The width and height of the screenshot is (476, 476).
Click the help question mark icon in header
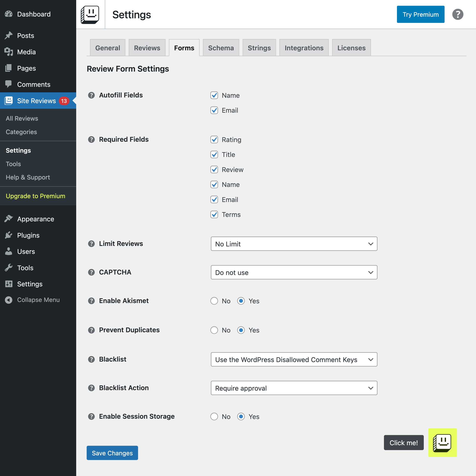tap(457, 14)
